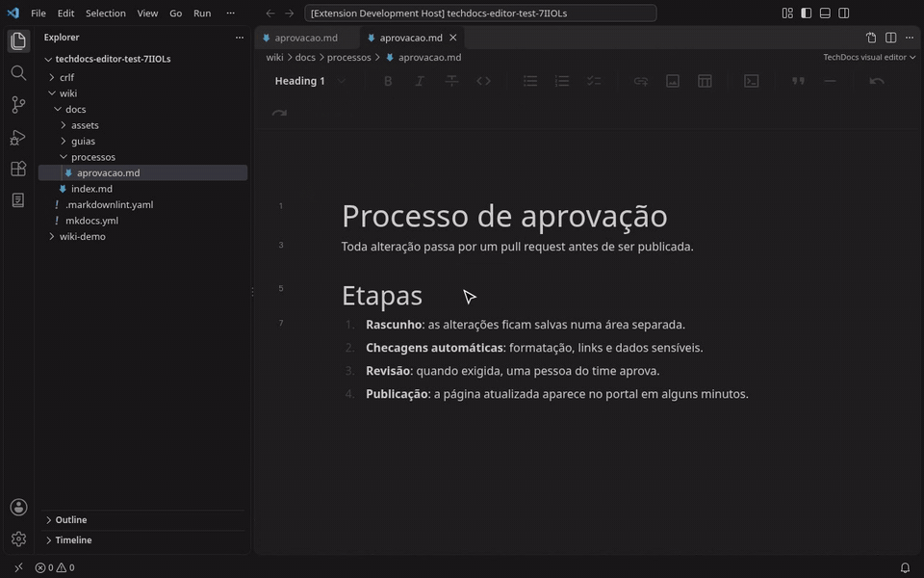Viewport: 924px width, 578px height.
Task: Click the code block toolbar icon
Action: (752, 81)
